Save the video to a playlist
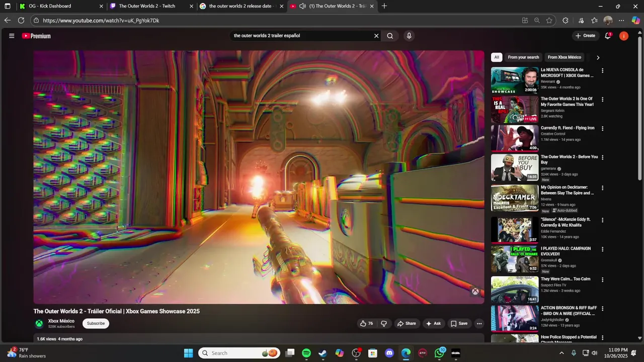The height and width of the screenshot is (362, 644). pyautogui.click(x=459, y=324)
